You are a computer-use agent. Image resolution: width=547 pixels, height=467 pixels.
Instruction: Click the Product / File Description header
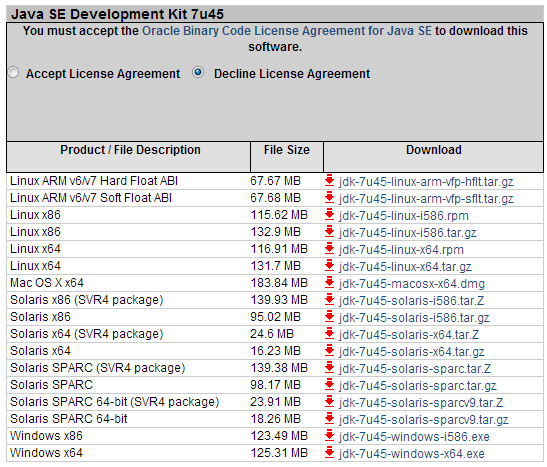click(130, 150)
